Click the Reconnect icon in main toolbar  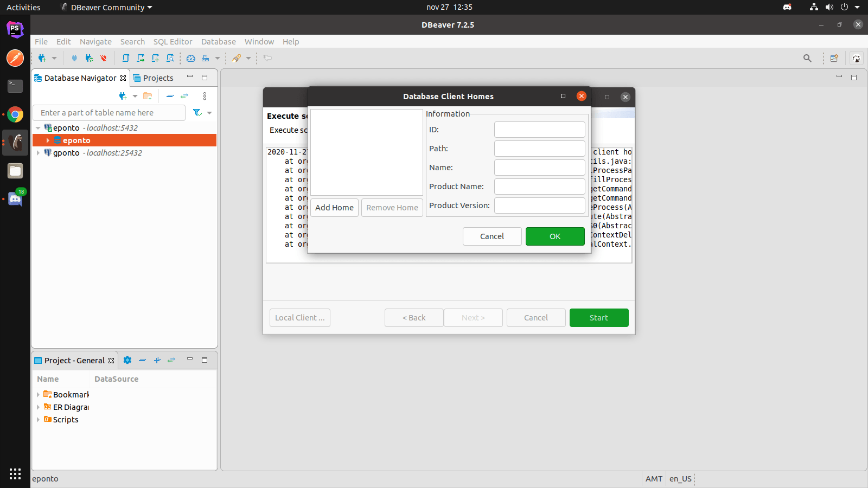point(89,58)
